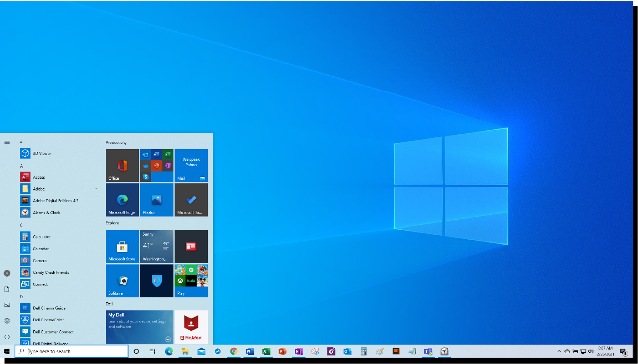Click the Windows Start button

[7, 351]
